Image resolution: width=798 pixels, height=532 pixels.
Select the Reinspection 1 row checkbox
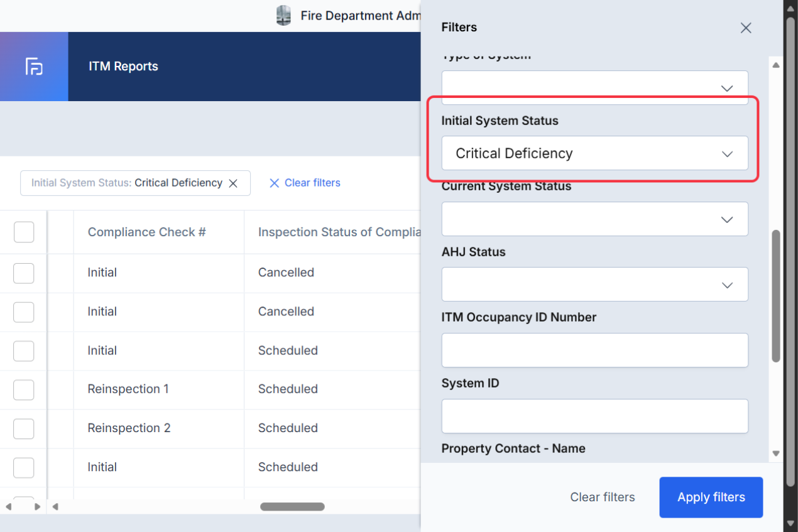(24, 389)
